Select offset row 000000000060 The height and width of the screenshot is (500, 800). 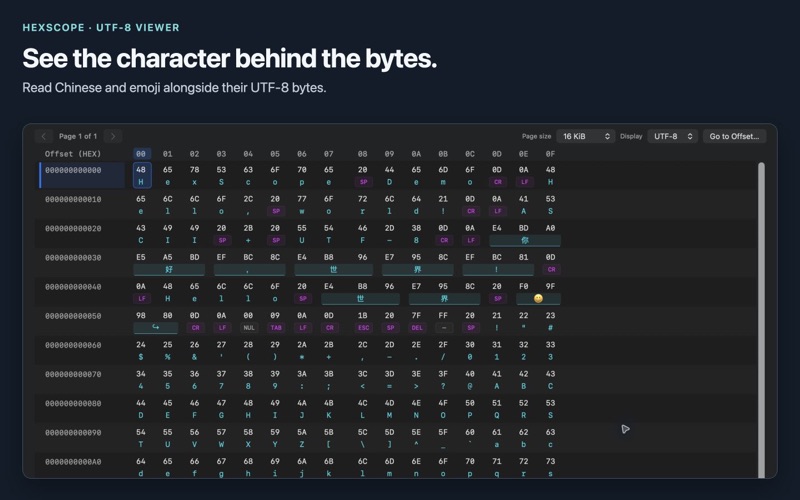73,345
